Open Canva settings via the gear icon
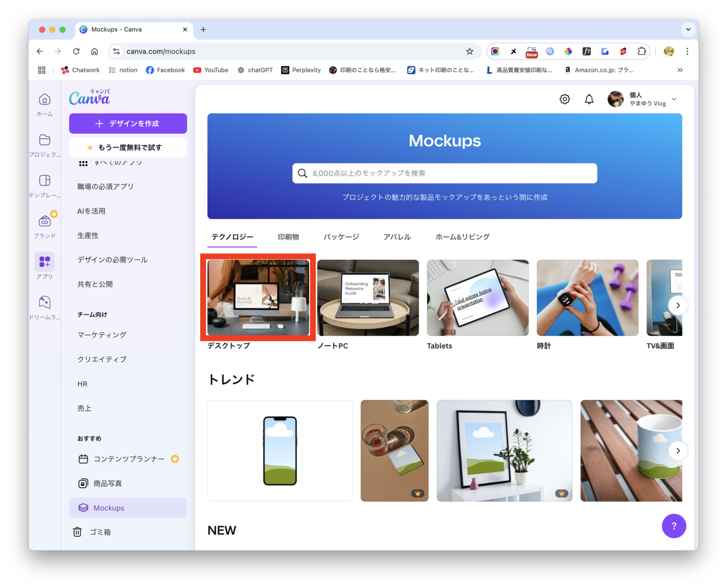727x588 pixels. pyautogui.click(x=564, y=99)
